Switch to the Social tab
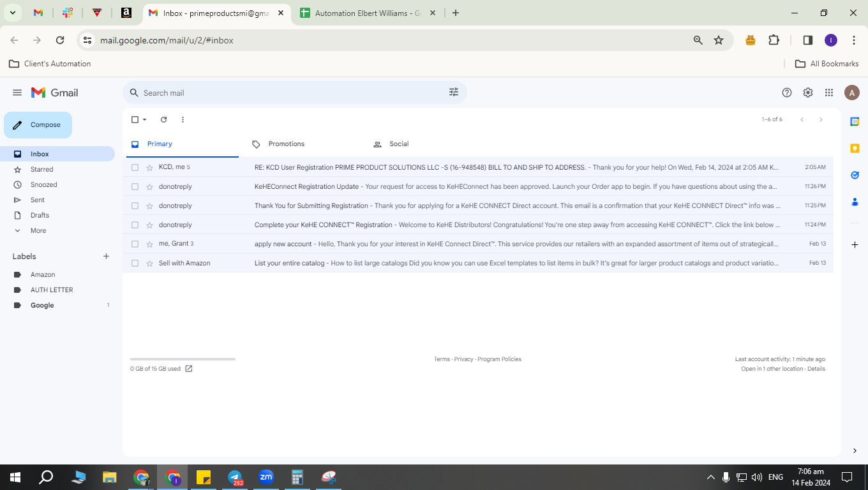The width and height of the screenshot is (868, 490). point(399,144)
